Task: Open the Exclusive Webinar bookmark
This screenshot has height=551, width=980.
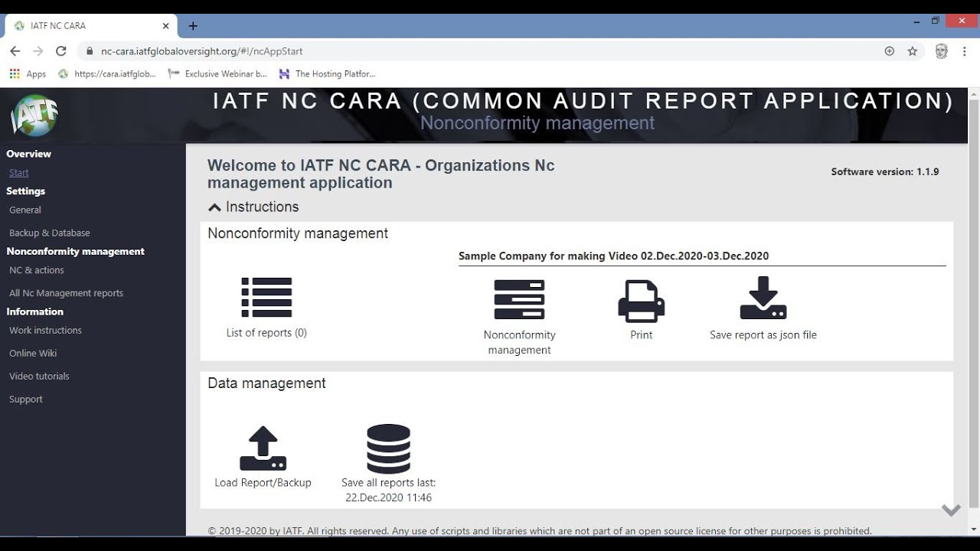Action: tap(217, 74)
